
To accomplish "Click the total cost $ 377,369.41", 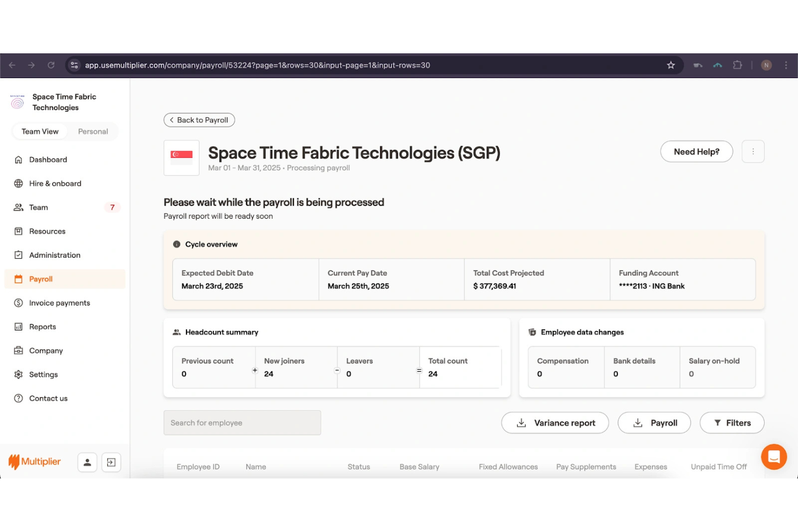I will [494, 286].
